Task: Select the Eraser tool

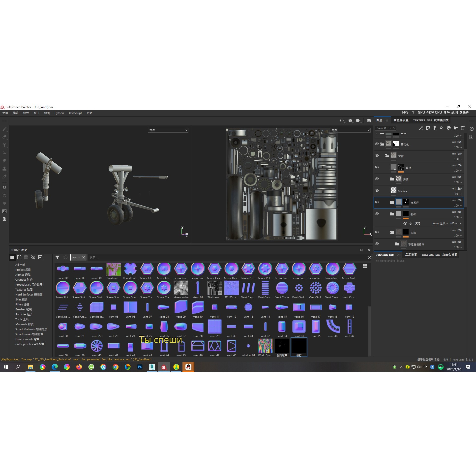Action: 4,137
